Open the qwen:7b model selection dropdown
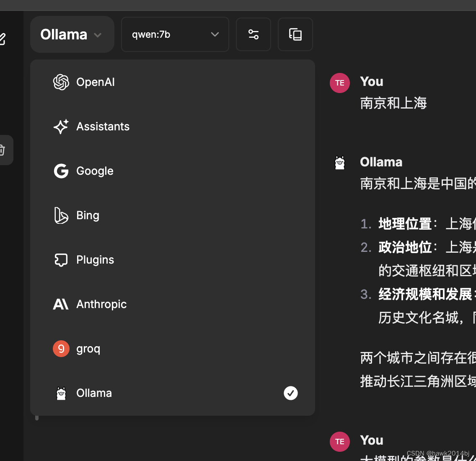The height and width of the screenshot is (461, 476). point(175,34)
